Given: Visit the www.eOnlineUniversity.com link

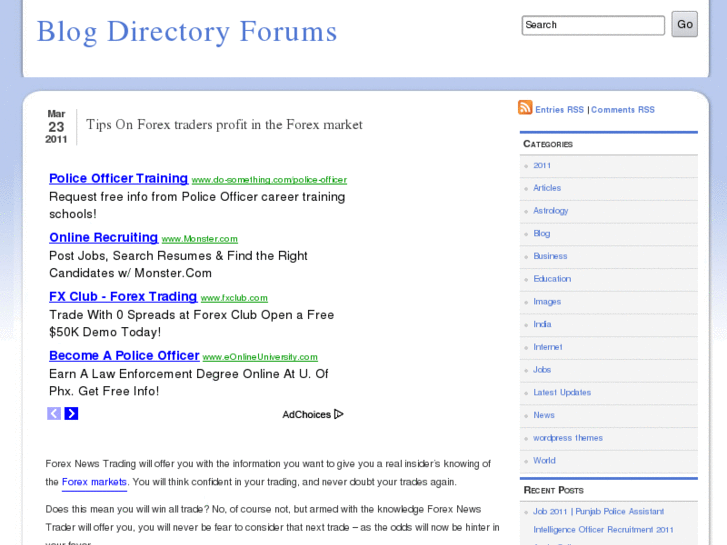Looking at the screenshot, I should coord(260,357).
